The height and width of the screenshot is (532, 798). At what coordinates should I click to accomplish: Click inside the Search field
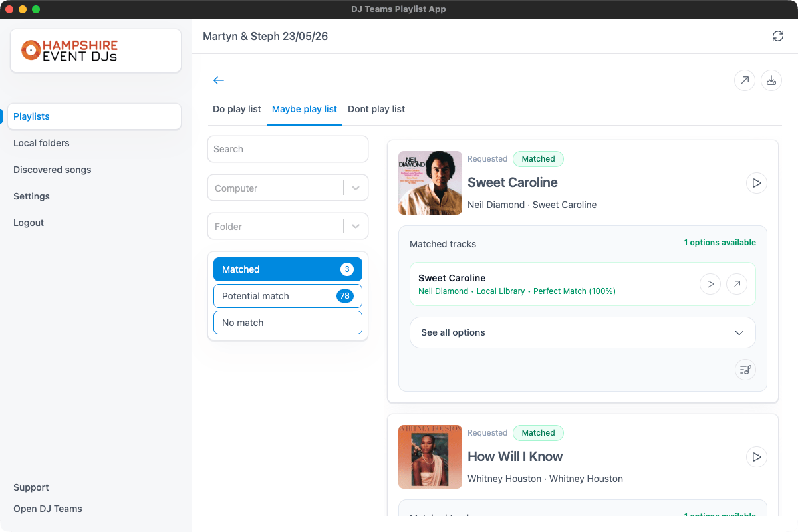[287, 149]
